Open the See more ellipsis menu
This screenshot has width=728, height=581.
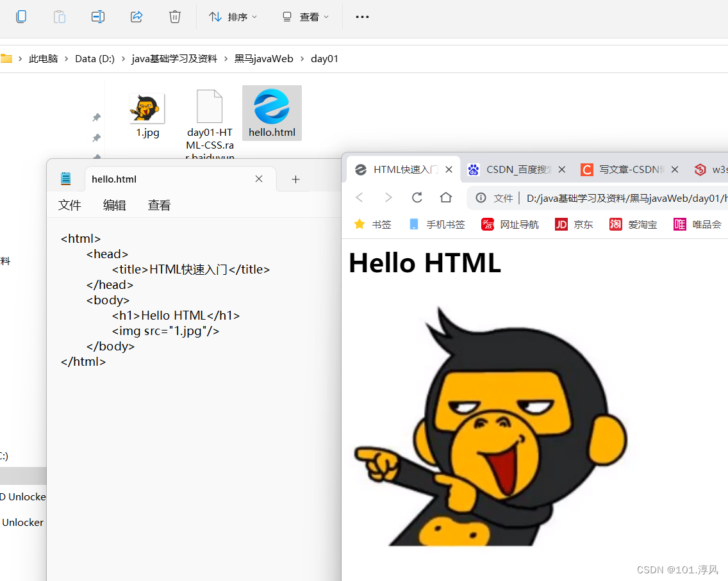[x=362, y=17]
